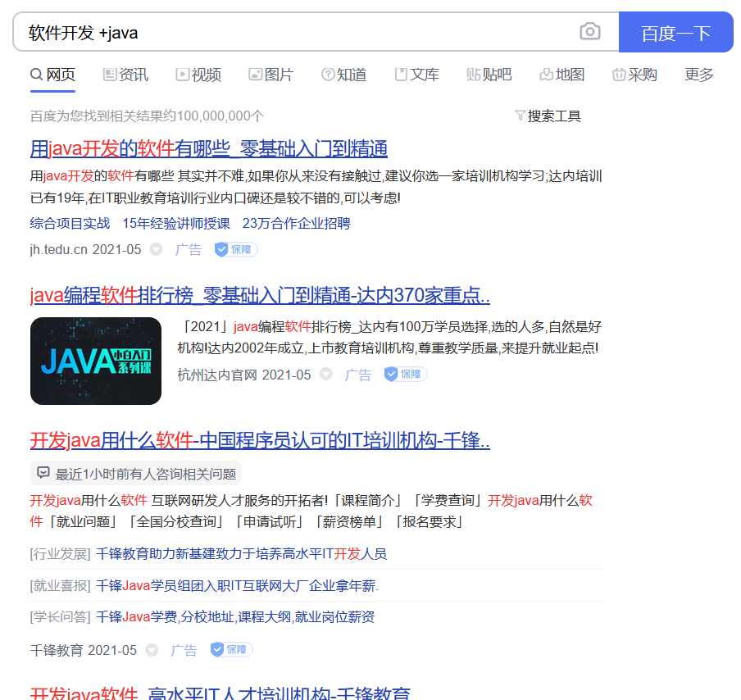Click the 百度一下 search button
Viewport: 741px width, 700px height.
coord(675,32)
